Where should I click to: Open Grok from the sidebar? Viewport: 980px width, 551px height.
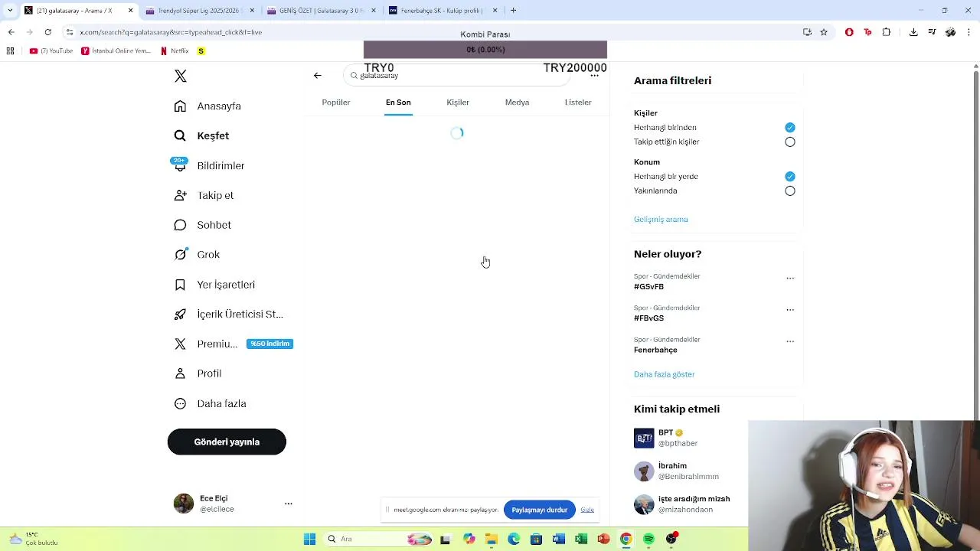pos(197,255)
